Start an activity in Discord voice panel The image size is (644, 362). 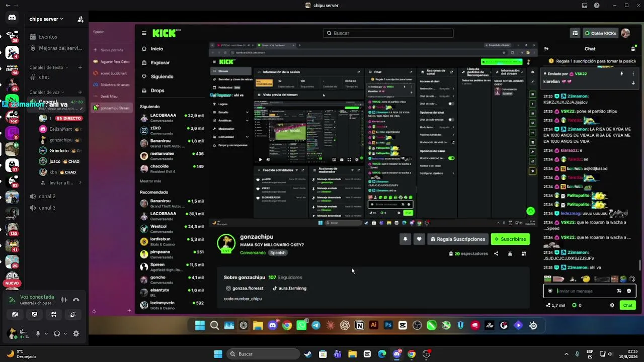[54, 314]
